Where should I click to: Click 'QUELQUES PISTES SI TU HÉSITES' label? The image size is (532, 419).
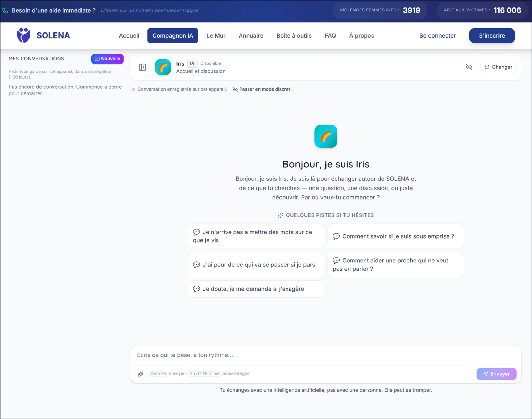pyautogui.click(x=330, y=215)
